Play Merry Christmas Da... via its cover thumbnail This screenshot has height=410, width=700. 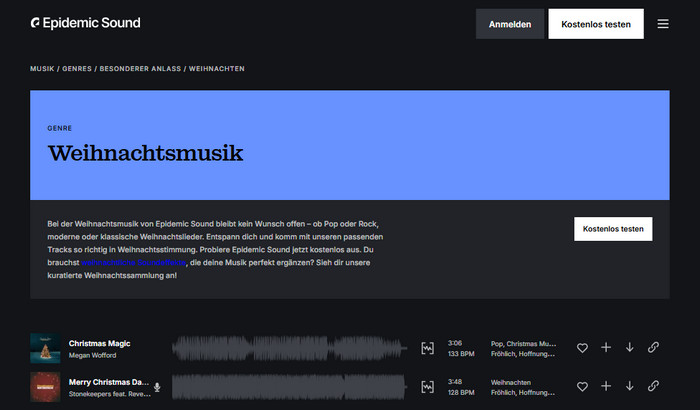coord(45,387)
